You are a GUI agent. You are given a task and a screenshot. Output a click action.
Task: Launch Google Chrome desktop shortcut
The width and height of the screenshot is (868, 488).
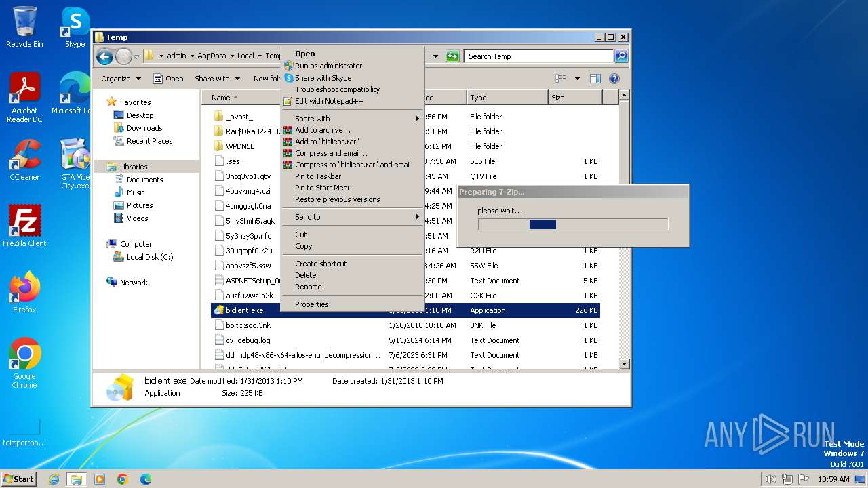[24, 363]
